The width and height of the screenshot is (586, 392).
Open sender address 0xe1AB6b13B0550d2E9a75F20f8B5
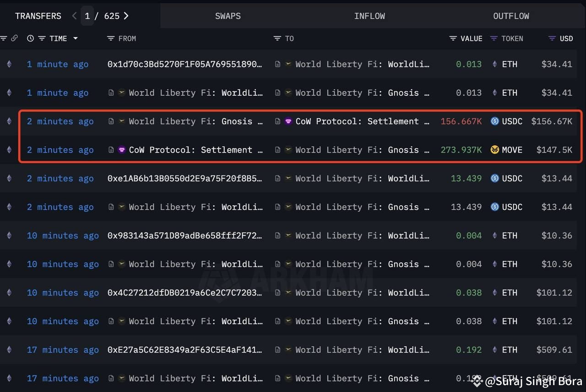185,179
